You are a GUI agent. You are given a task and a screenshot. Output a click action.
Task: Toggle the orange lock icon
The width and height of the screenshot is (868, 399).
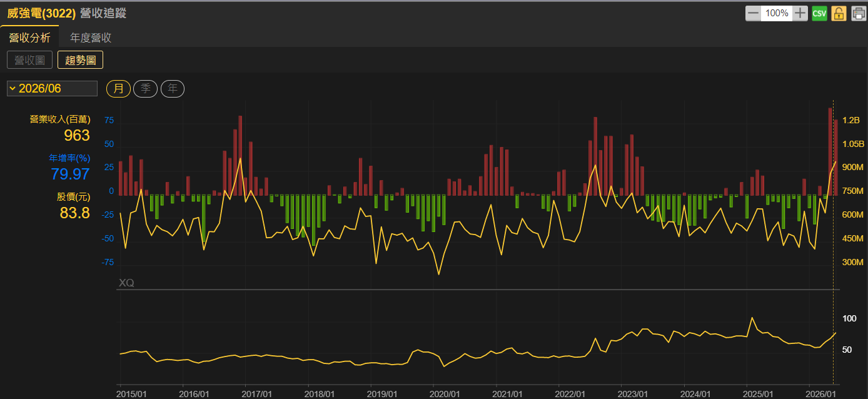click(x=839, y=13)
